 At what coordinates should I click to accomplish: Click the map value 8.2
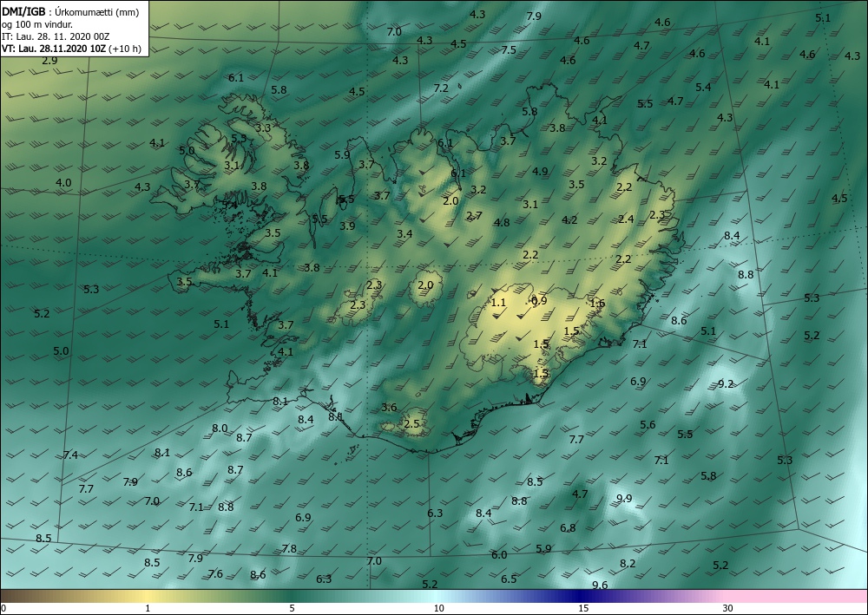point(628,564)
